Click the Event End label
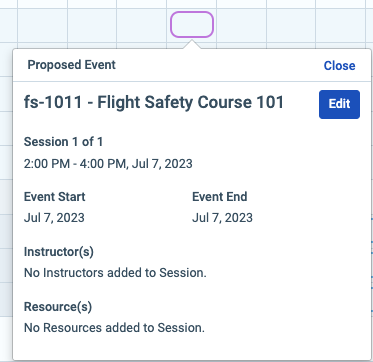 pos(220,196)
